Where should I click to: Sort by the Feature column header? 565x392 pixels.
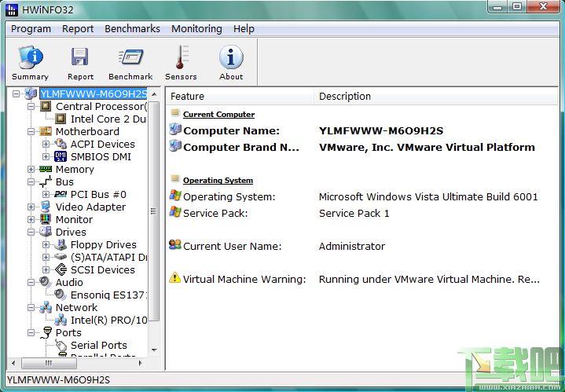pyautogui.click(x=240, y=97)
